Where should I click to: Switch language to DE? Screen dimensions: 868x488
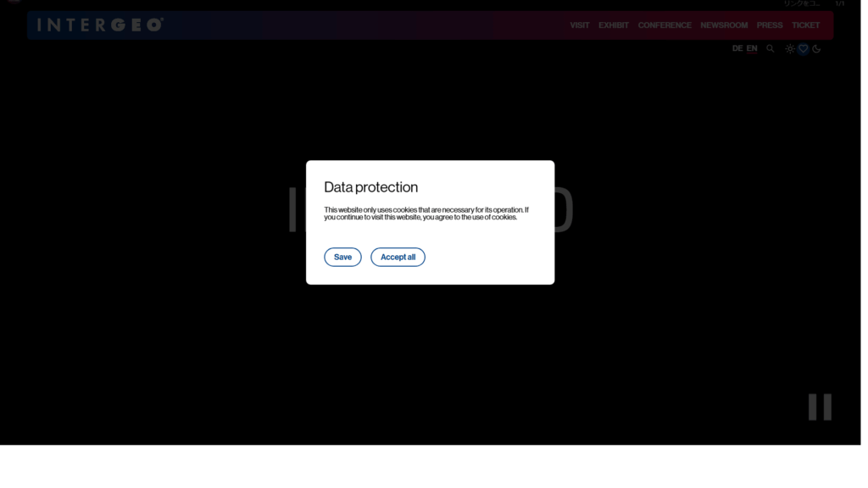(737, 48)
